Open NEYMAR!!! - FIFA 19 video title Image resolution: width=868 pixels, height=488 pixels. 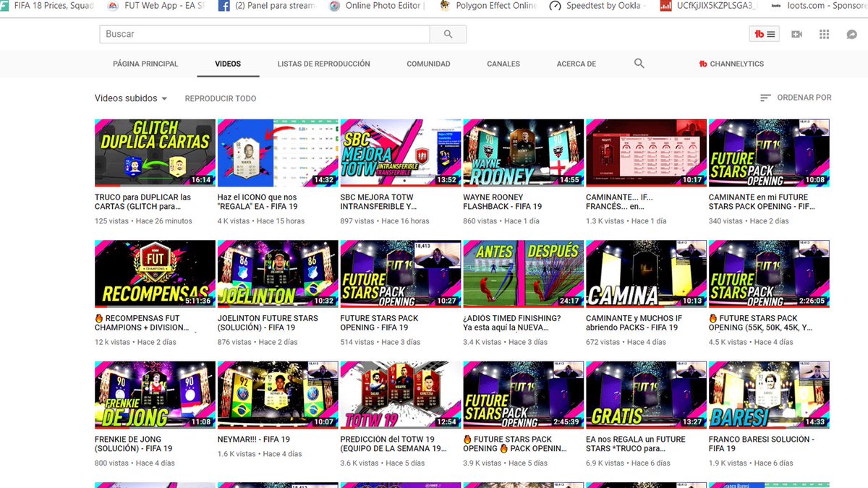coord(254,439)
